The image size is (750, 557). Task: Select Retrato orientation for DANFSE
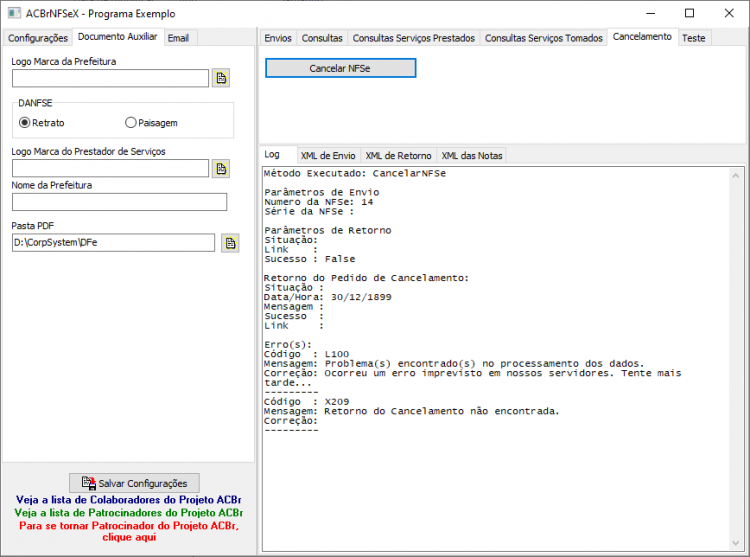42,123
